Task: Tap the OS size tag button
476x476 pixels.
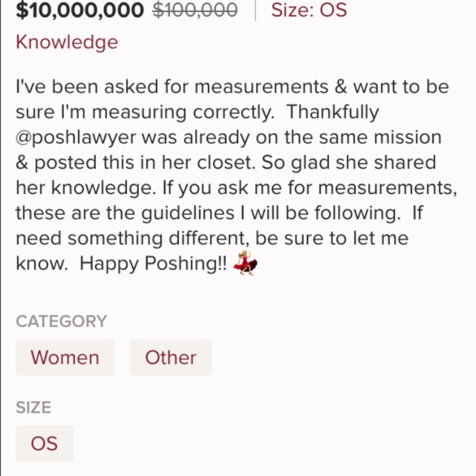Action: click(x=44, y=444)
